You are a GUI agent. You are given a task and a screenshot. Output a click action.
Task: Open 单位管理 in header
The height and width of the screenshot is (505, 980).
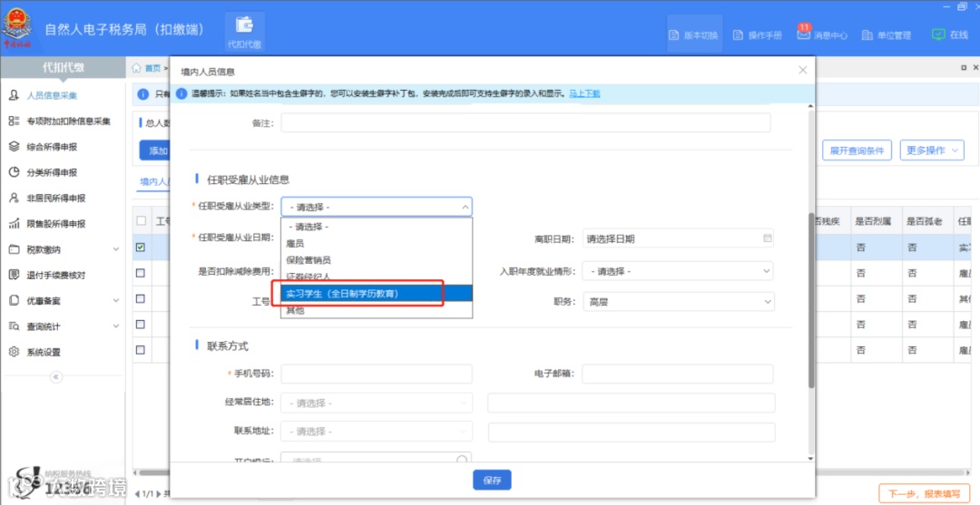(887, 35)
